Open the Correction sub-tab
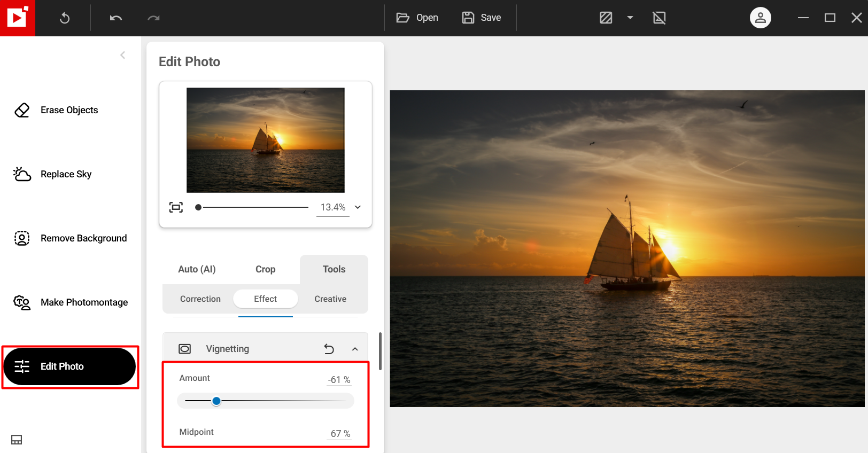The height and width of the screenshot is (453, 868). pyautogui.click(x=200, y=299)
